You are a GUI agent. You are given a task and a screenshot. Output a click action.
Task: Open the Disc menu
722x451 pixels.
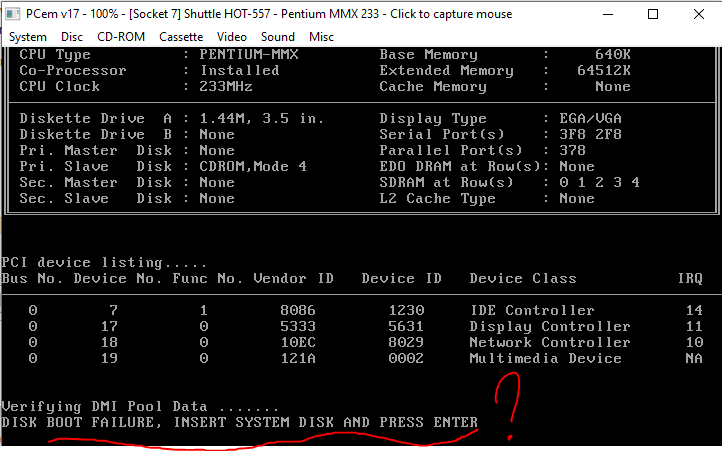(72, 37)
